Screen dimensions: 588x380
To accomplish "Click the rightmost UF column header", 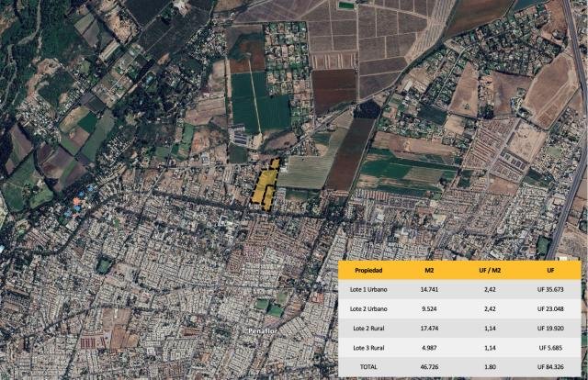I will click(x=550, y=271).
